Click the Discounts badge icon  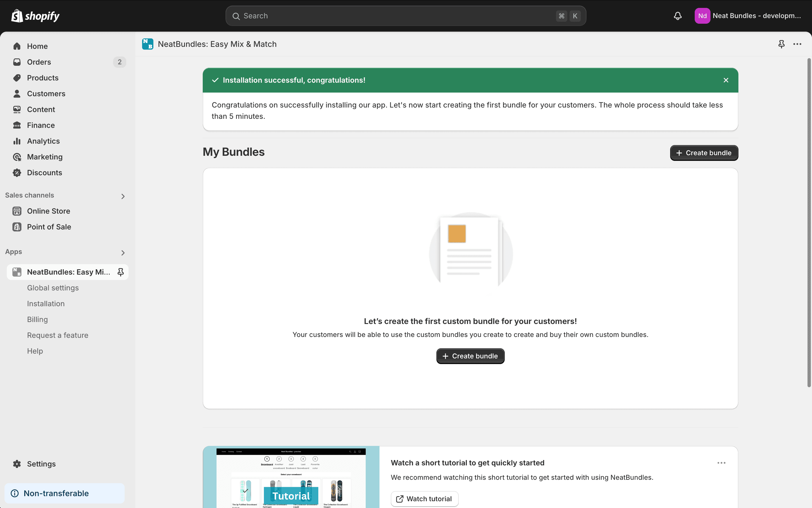(17, 172)
